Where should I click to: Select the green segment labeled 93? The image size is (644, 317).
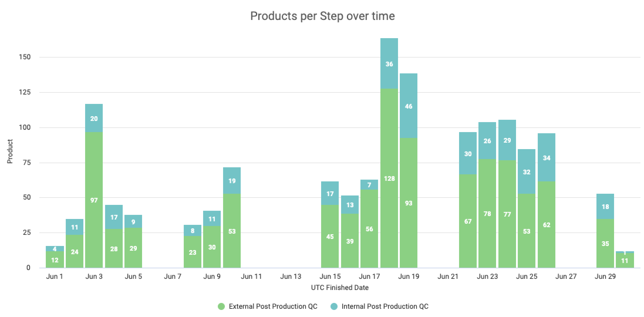tap(409, 203)
